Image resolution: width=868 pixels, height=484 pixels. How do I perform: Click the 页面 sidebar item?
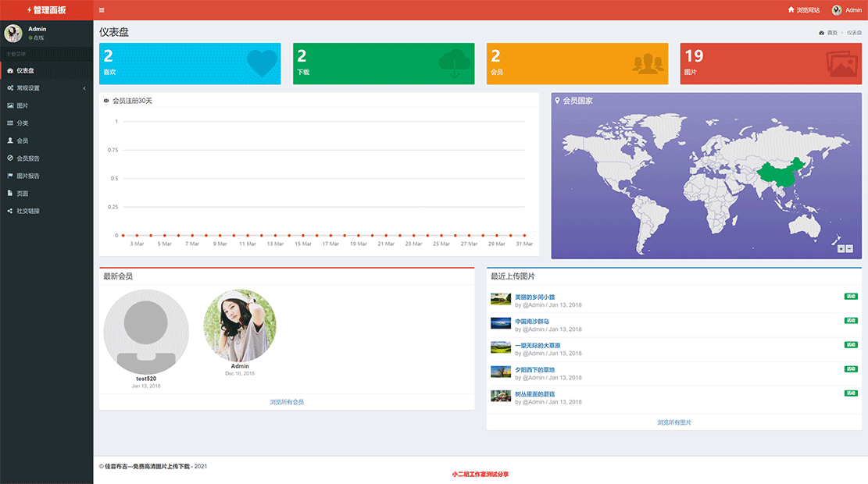23,194
